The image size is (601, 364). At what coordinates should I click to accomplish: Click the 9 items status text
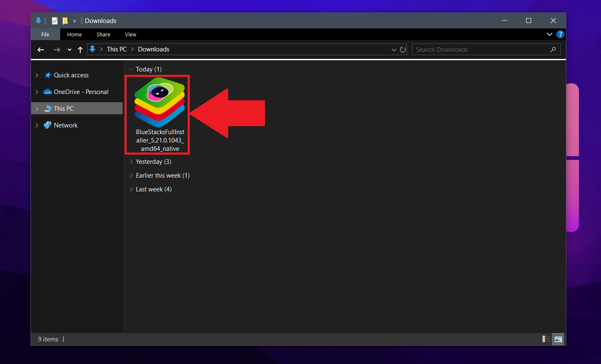(48, 339)
